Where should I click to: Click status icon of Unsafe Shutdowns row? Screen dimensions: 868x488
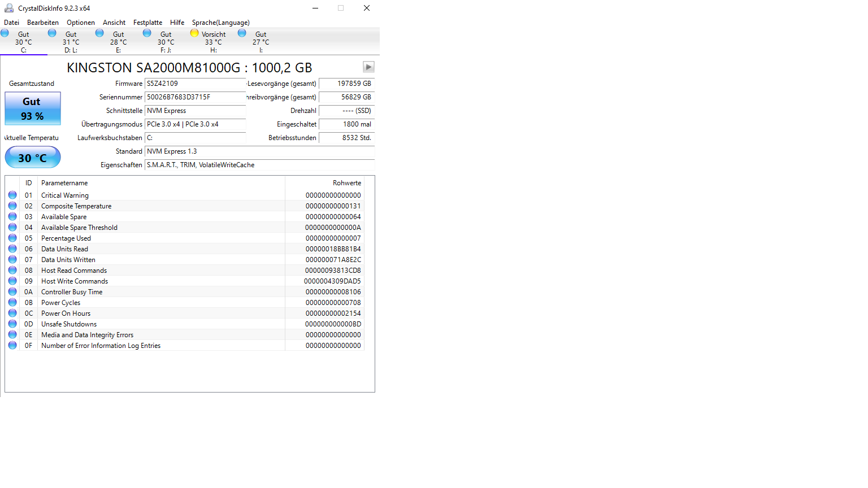click(12, 324)
